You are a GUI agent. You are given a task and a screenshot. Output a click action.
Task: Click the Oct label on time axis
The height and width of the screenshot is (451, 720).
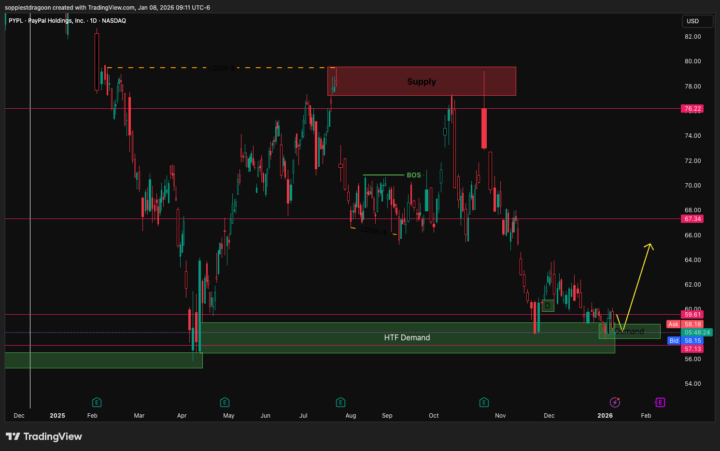pyautogui.click(x=433, y=416)
